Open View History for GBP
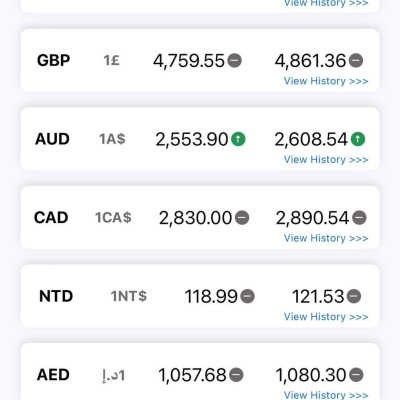Viewport: 400px width, 400px height. pos(326,81)
